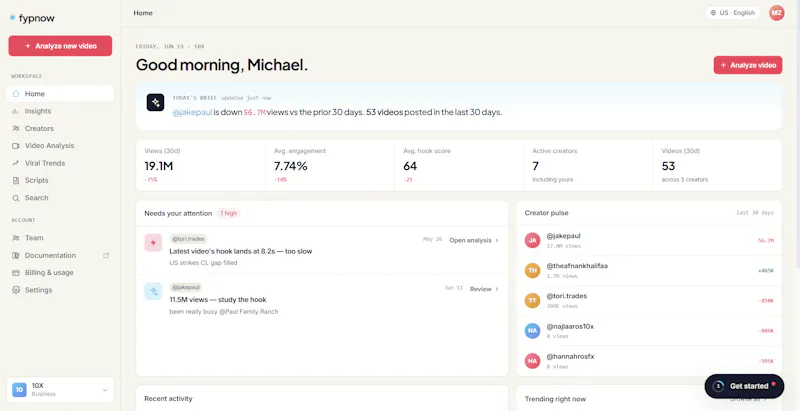Open Home in the sidebar

click(x=60, y=94)
